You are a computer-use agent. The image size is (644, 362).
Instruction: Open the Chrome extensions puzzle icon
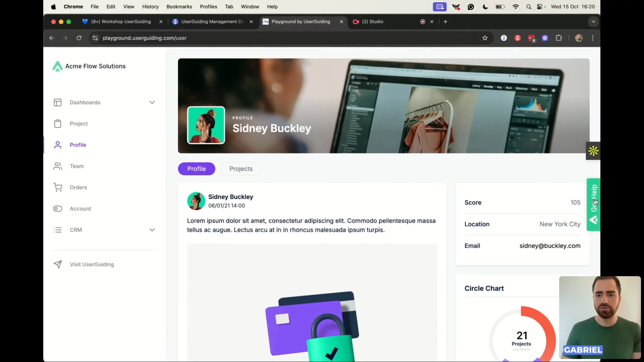[559, 38]
